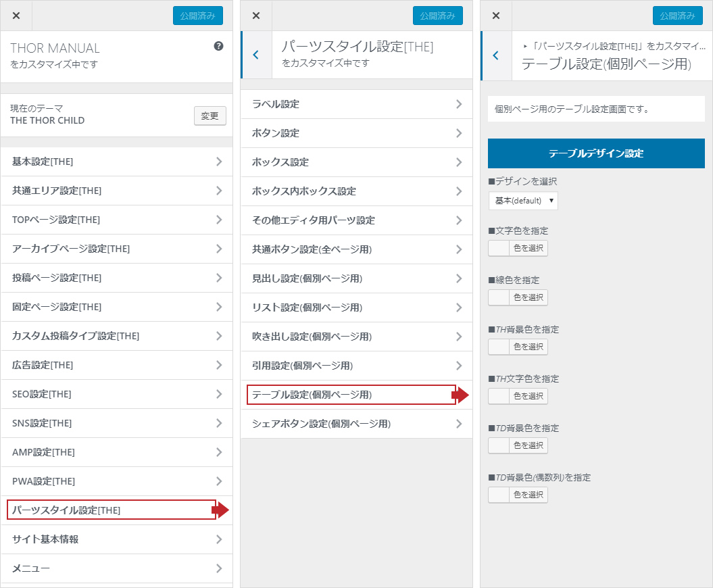Click the 変更 button to change theme
The image size is (713, 588).
click(210, 116)
